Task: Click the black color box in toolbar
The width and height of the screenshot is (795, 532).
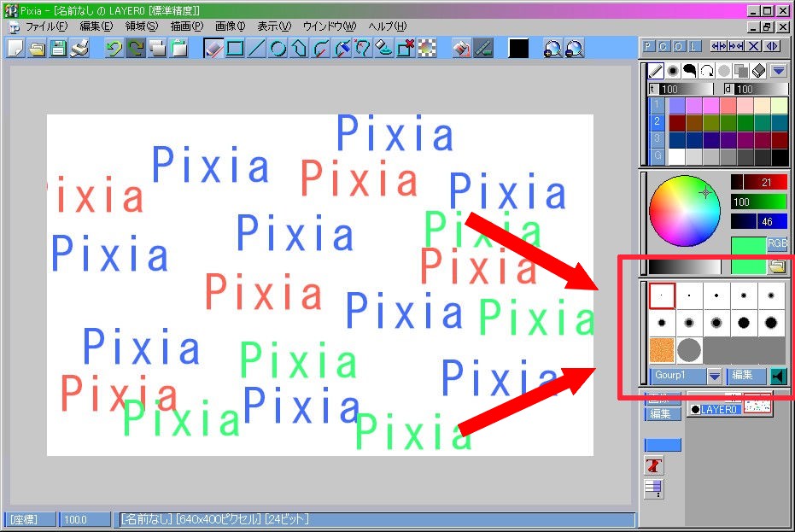Action: click(x=518, y=49)
